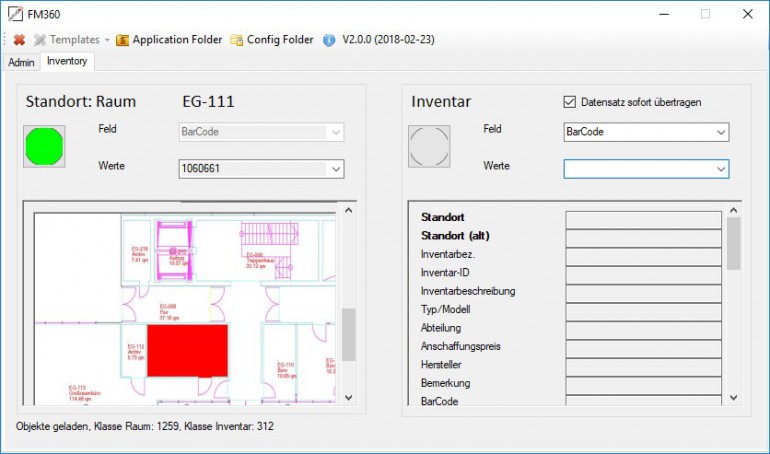Minimize the FM360 window
The height and width of the screenshot is (454, 770).
coord(664,14)
